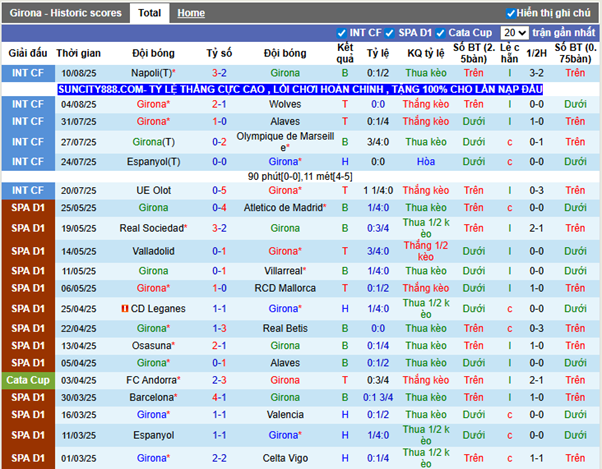Click Real Sociedad team name

click(x=153, y=228)
